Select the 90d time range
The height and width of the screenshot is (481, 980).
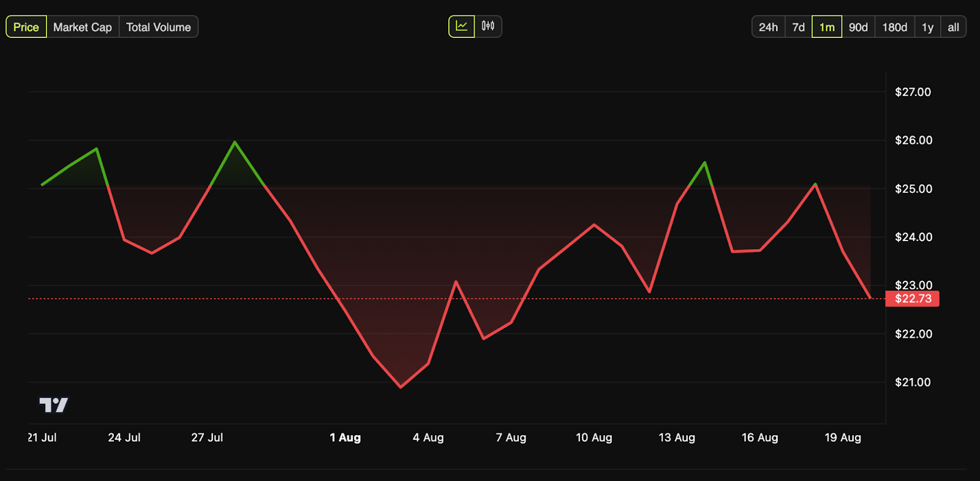click(x=859, y=27)
